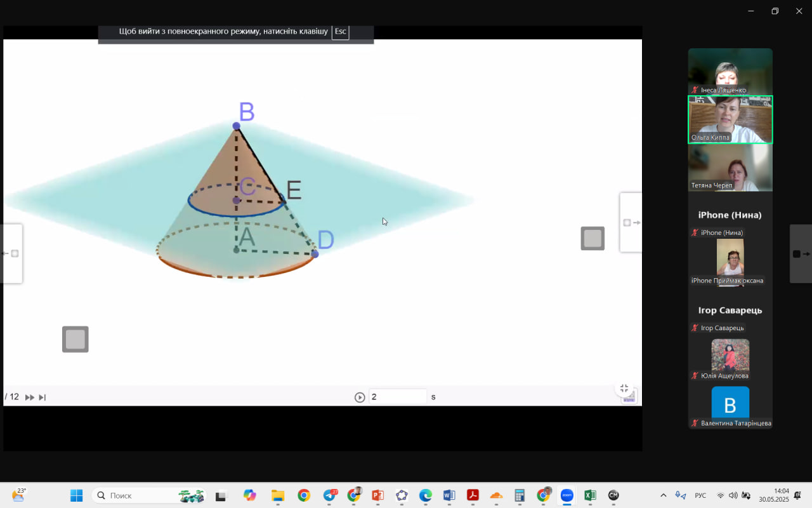
Task: Step forward in the construction steps
Action: (30, 398)
